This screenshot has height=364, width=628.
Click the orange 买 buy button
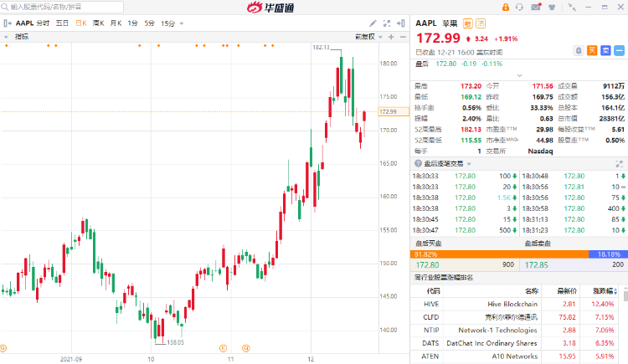592,51
